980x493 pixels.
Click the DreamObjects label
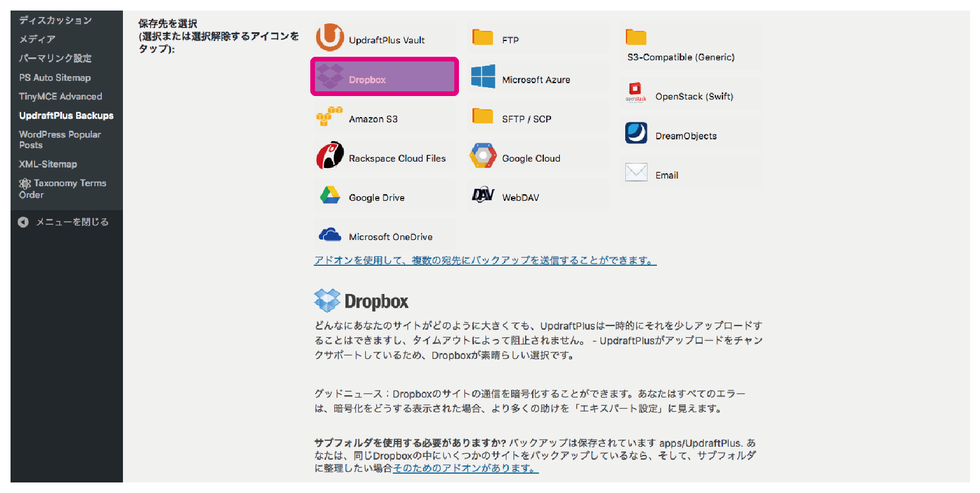pyautogui.click(x=686, y=136)
